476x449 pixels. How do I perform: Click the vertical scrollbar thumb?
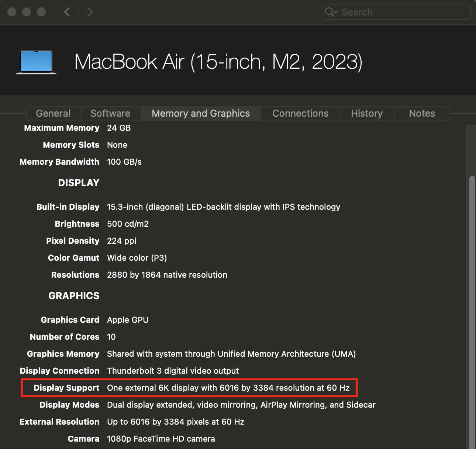coord(472,312)
